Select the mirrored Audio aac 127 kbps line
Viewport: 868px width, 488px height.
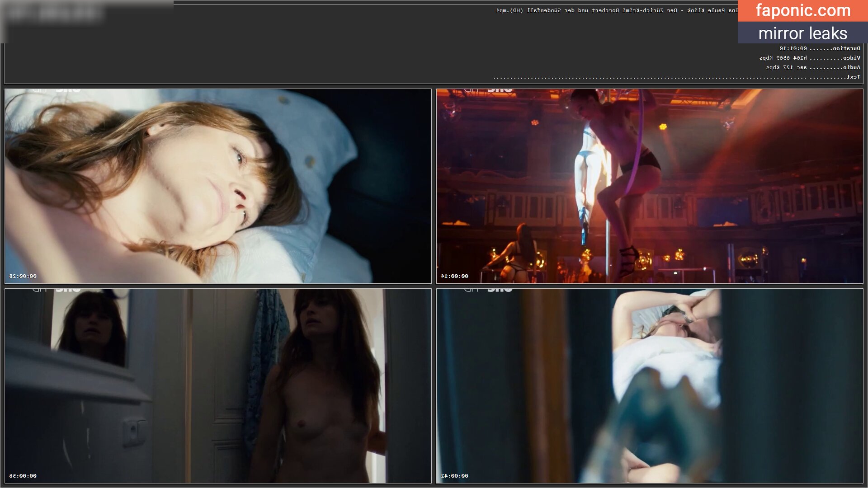pyautogui.click(x=813, y=67)
